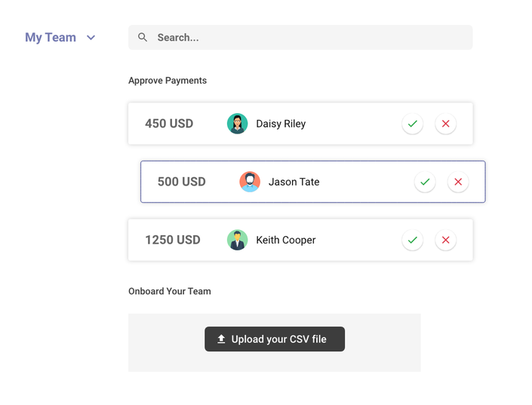Select the Daisy Riley name link
The width and height of the screenshot is (532, 405).
[x=281, y=124]
